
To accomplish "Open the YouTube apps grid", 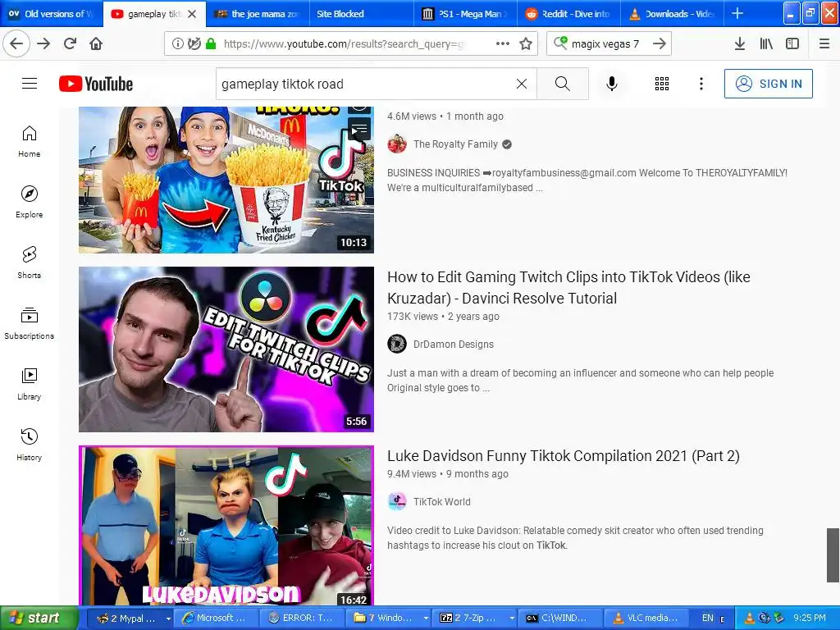I will [x=662, y=84].
